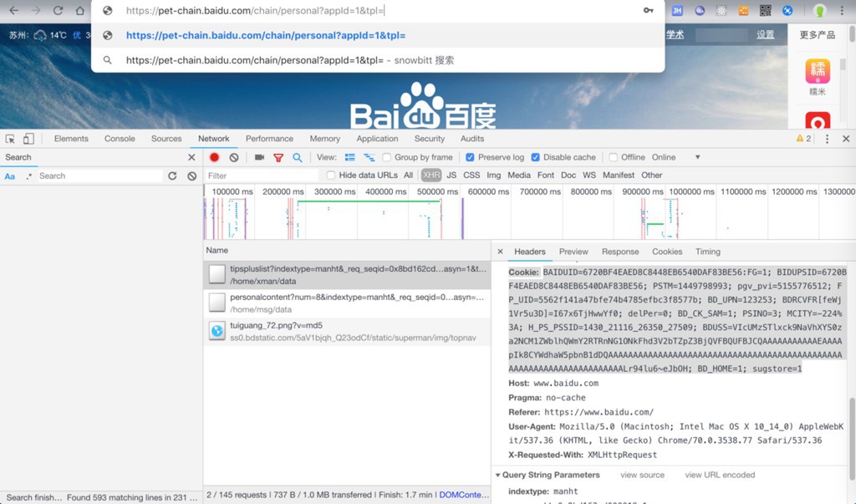Enable the Offline checkbox
Screen dimensions: 856x504
pyautogui.click(x=613, y=157)
